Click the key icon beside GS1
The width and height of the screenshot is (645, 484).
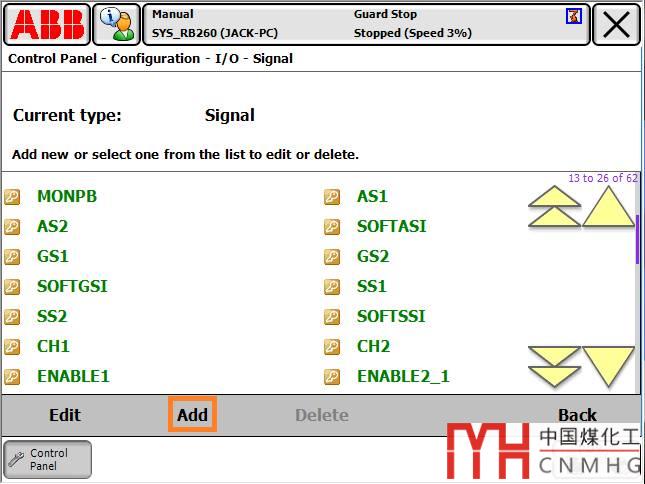tap(12, 257)
